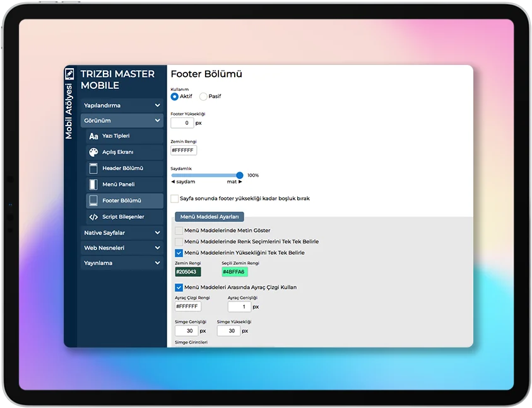Click the Yazı Tipleri font icon

pyautogui.click(x=93, y=136)
